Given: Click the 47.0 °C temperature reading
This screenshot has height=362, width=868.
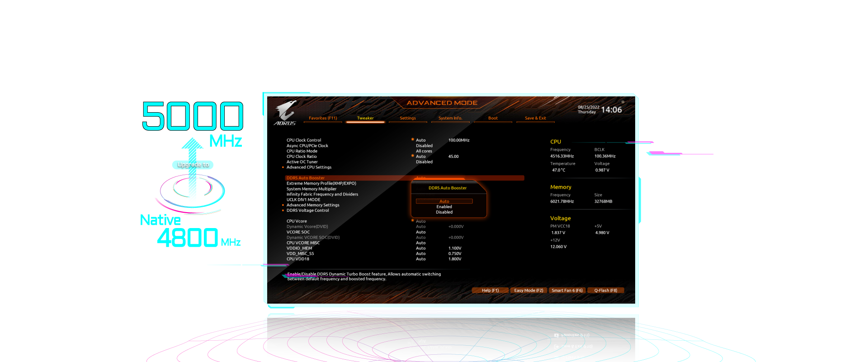Looking at the screenshot, I should pos(559,170).
